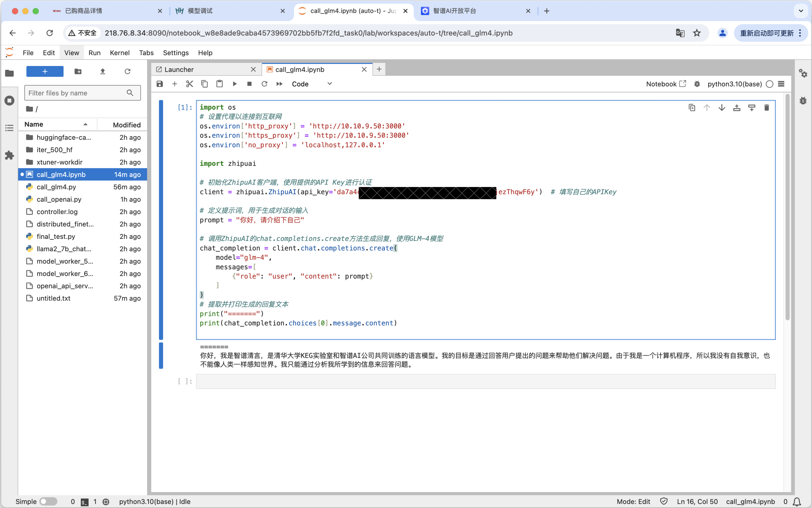Open the Extension Manager puzzle icon
812x508 pixels.
point(10,155)
